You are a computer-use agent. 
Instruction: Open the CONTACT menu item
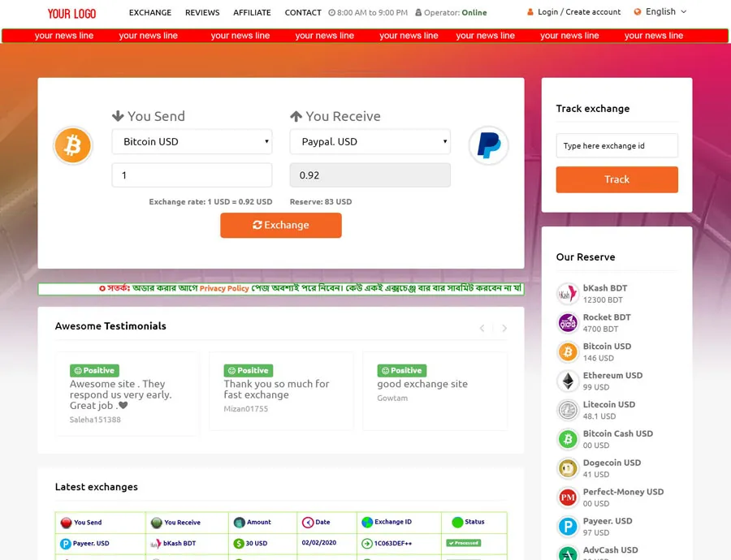click(303, 13)
